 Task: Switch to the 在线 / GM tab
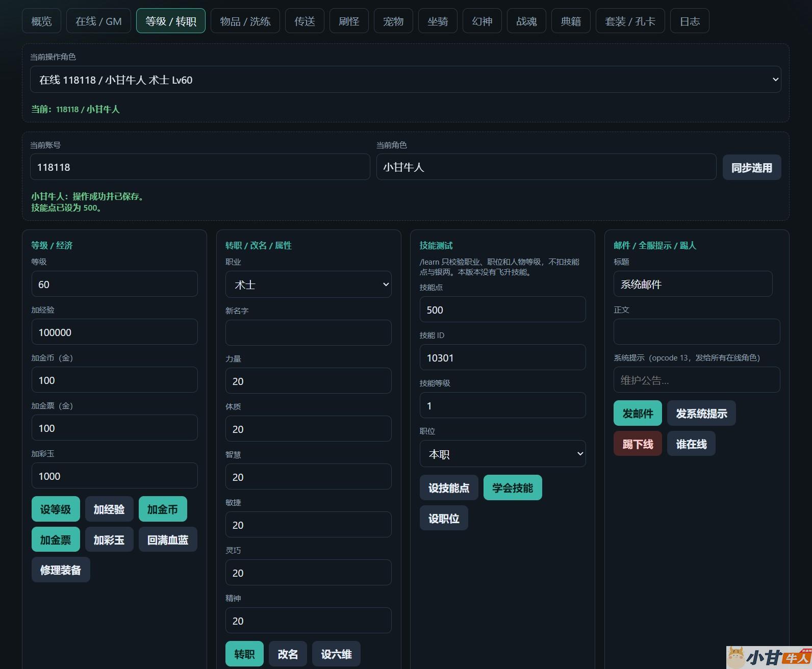coord(98,21)
